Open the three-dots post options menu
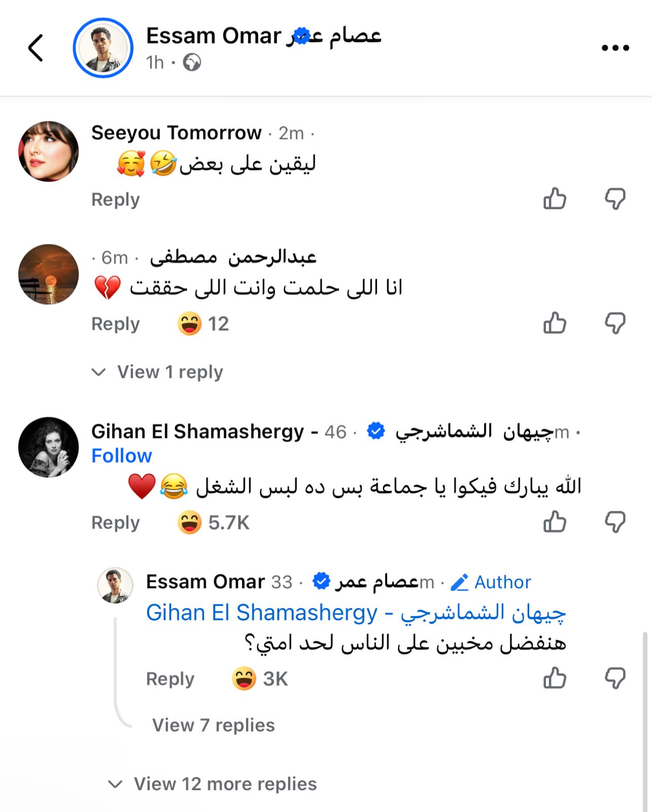This screenshot has width=652, height=812. pyautogui.click(x=615, y=48)
